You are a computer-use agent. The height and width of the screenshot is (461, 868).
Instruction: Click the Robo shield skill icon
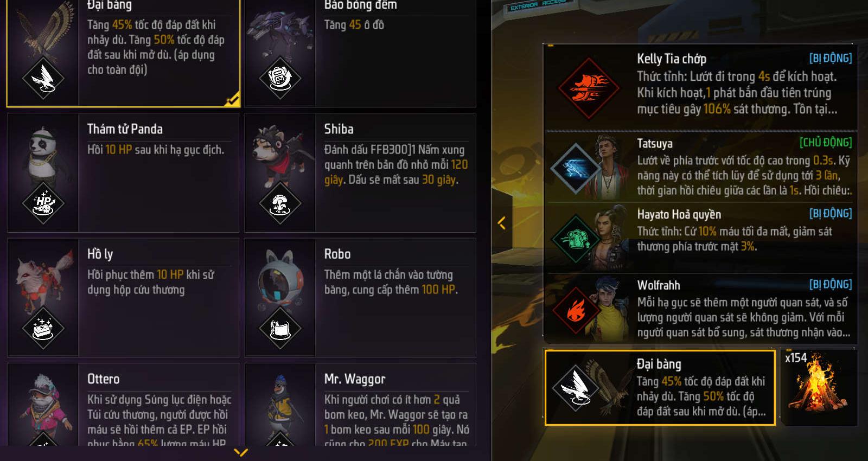tap(280, 328)
